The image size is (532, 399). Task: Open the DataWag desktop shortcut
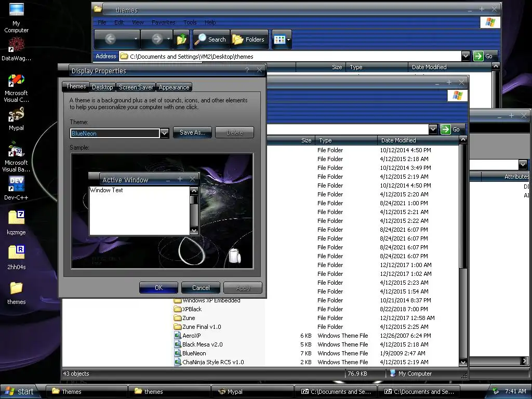click(x=16, y=49)
